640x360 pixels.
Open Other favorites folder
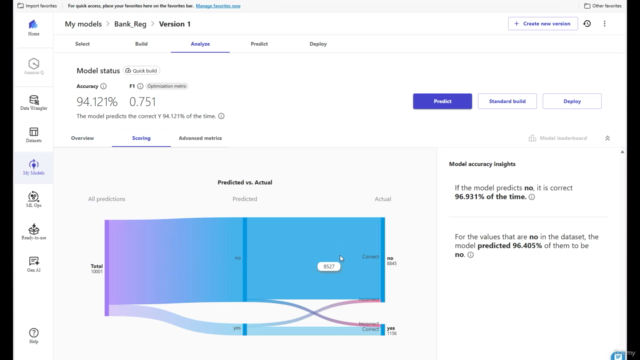(x=602, y=6)
